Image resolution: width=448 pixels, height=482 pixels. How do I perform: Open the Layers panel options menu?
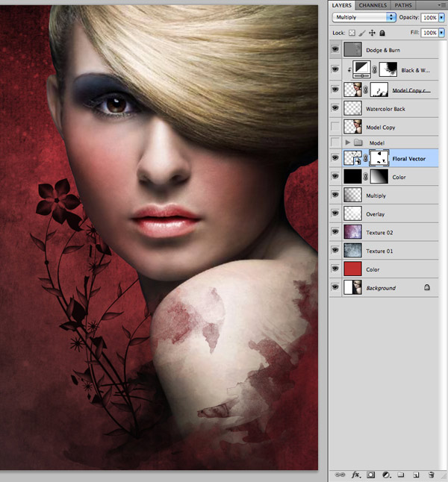click(x=441, y=4)
